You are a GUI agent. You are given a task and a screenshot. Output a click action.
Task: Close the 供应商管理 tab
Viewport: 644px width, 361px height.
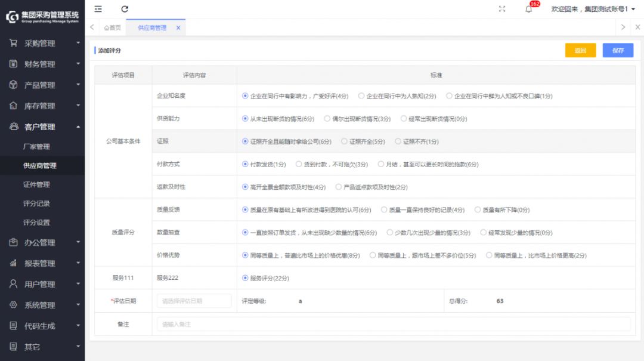pyautogui.click(x=178, y=28)
